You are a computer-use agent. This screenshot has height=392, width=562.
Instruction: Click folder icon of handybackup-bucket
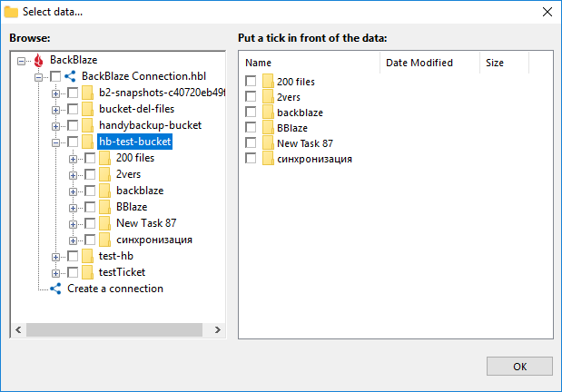(87, 125)
